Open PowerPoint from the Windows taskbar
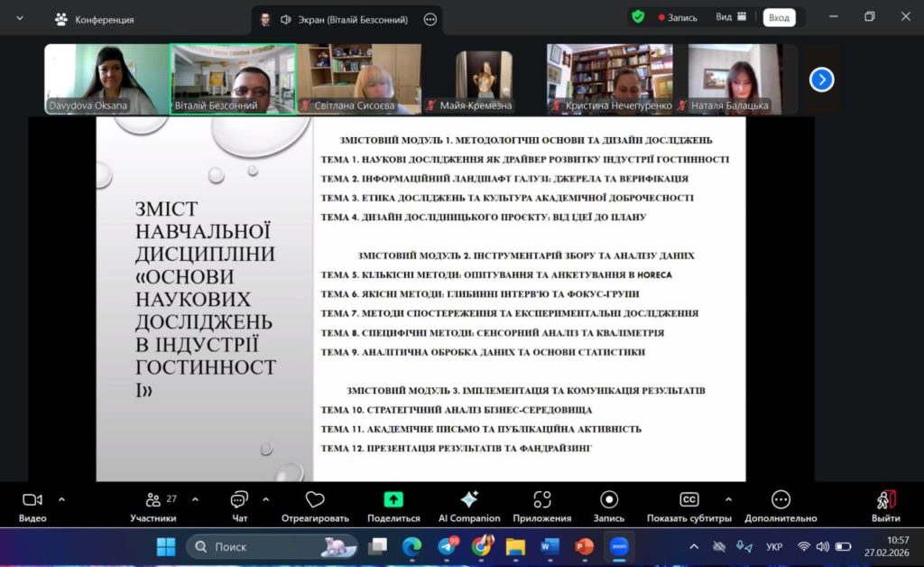This screenshot has height=567, width=924. tap(584, 546)
